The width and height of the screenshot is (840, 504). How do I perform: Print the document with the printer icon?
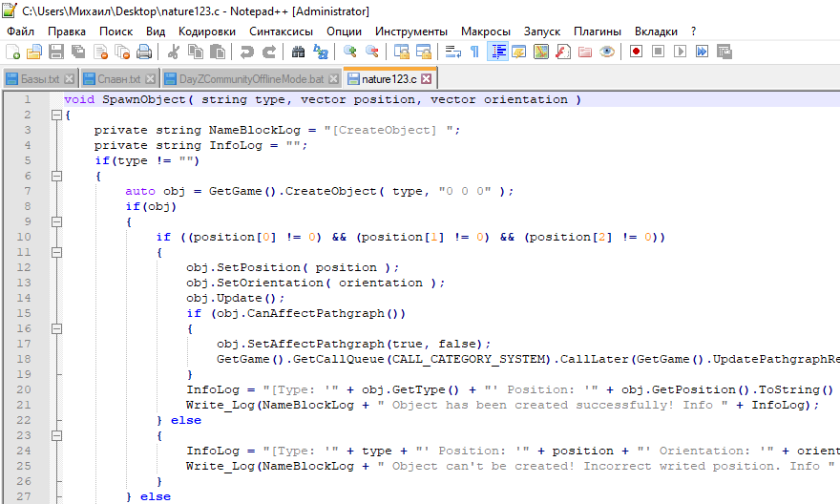[144, 52]
